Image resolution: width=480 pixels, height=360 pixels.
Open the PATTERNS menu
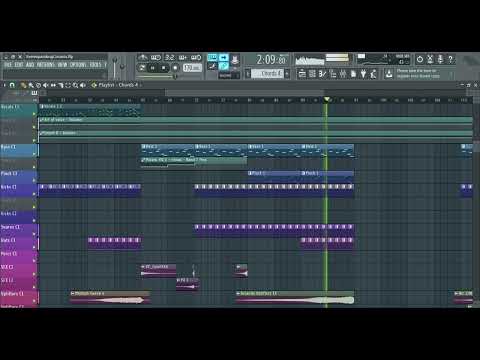pyautogui.click(x=46, y=65)
